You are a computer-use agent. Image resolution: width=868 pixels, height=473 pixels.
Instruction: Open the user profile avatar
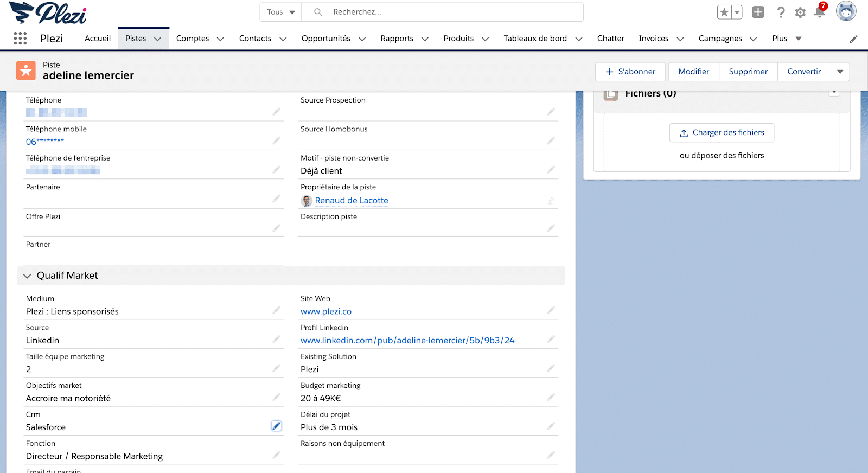tap(846, 11)
